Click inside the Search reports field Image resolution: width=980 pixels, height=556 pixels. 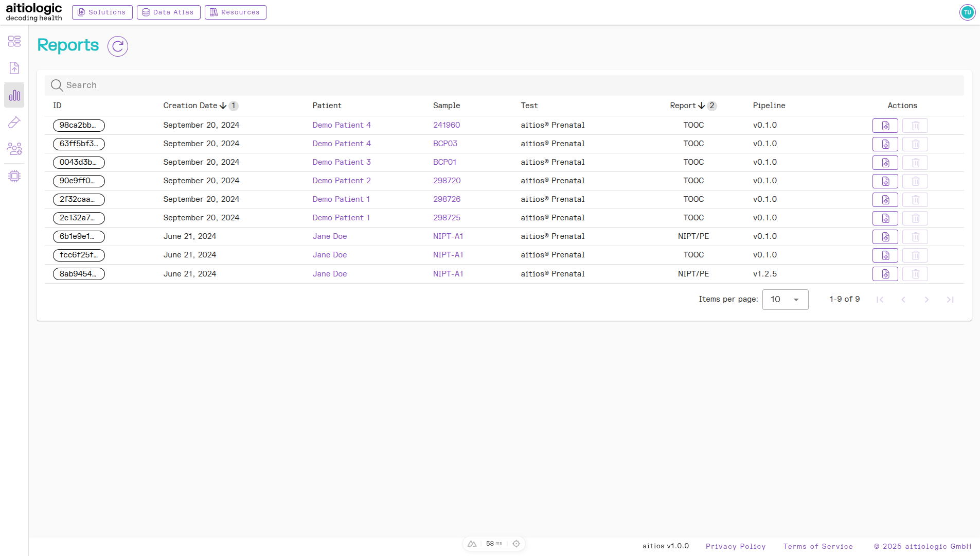(206, 85)
